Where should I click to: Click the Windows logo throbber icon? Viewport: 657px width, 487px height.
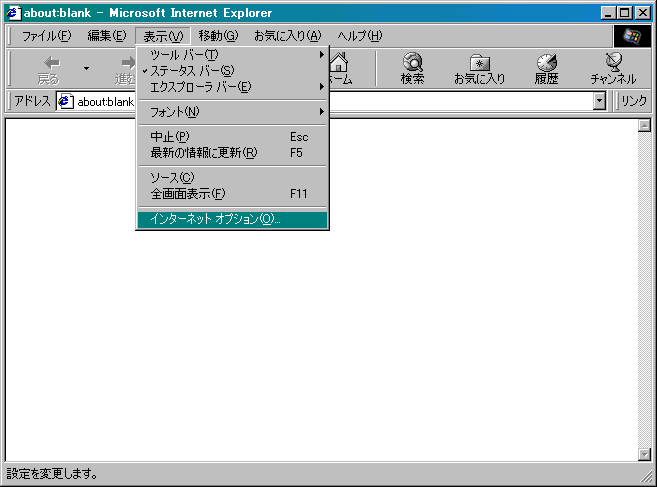coord(632,36)
